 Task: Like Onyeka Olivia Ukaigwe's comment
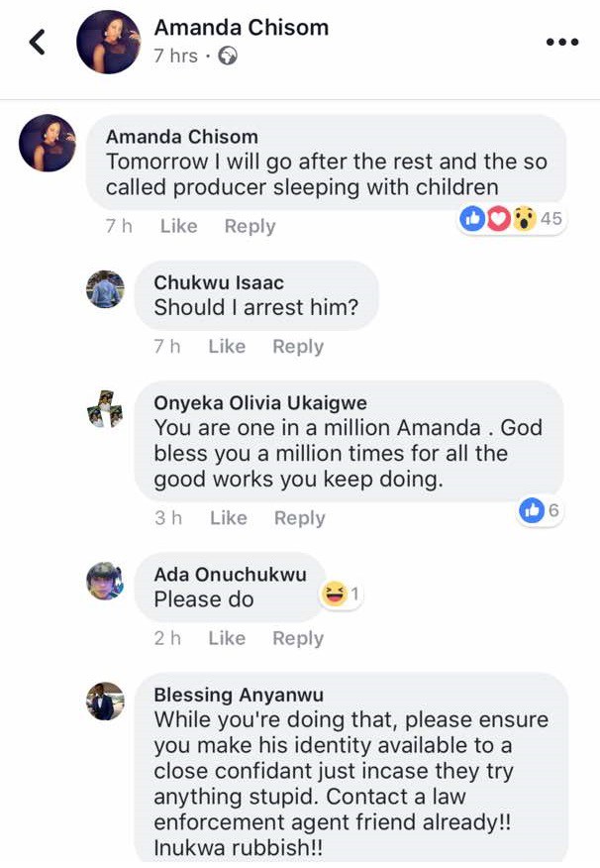(228, 517)
